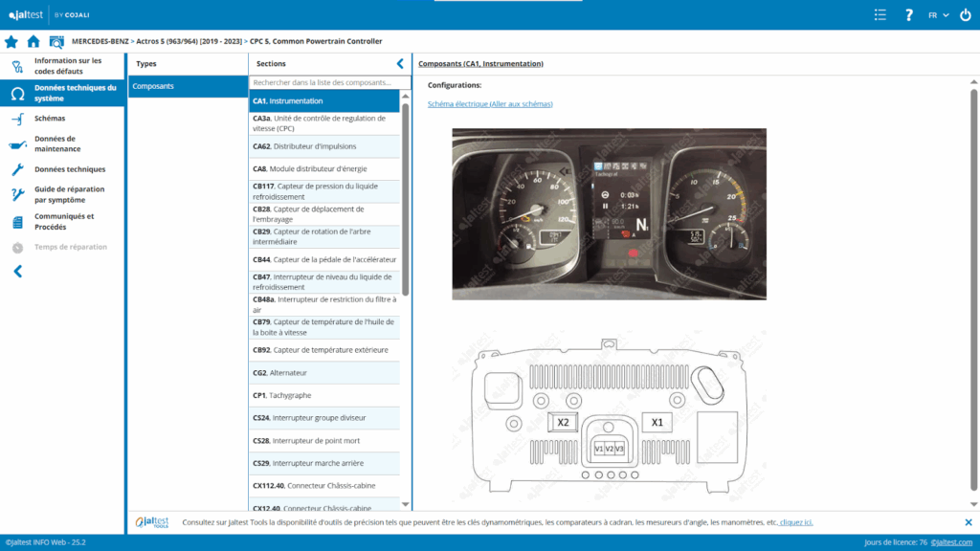Close the Jaltest Tools banner
This screenshot has height=551, width=980.
pyautogui.click(x=968, y=522)
